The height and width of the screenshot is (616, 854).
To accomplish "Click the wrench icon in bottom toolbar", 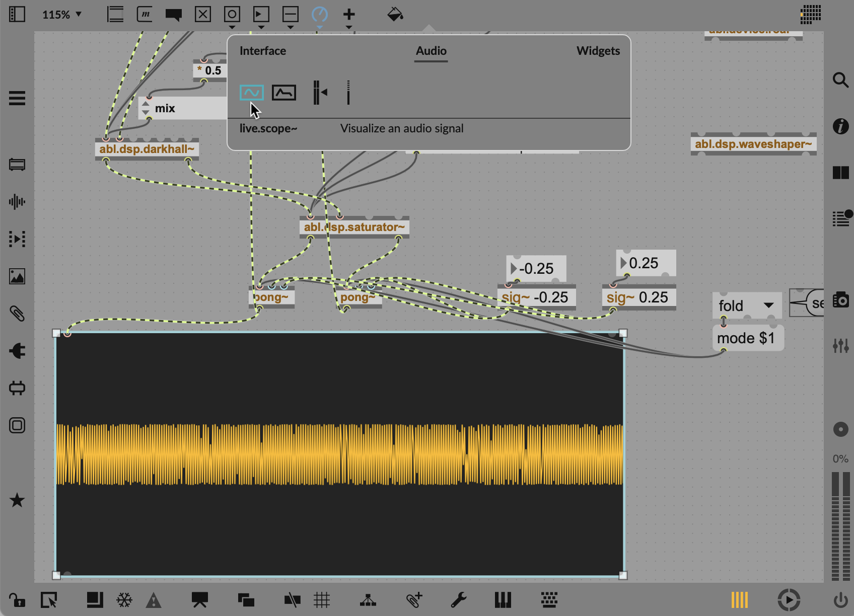I will tap(458, 600).
